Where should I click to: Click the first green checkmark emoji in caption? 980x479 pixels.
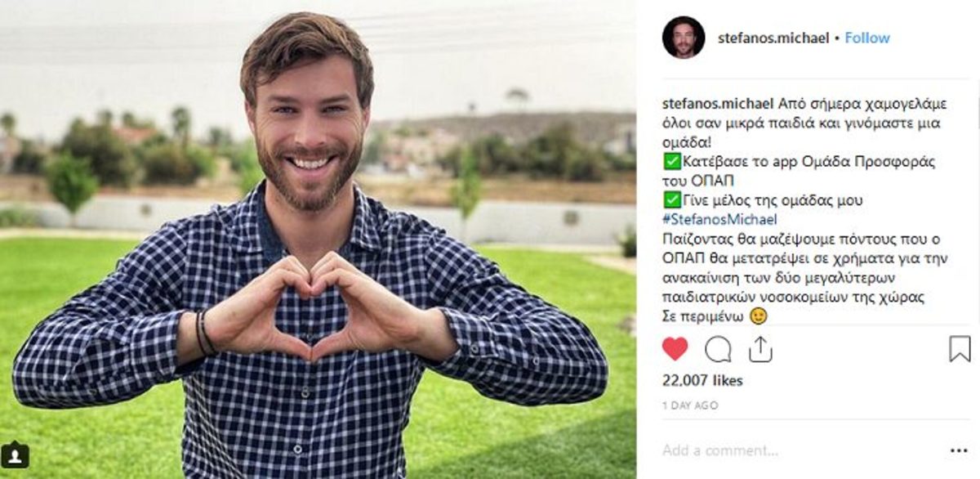[670, 161]
